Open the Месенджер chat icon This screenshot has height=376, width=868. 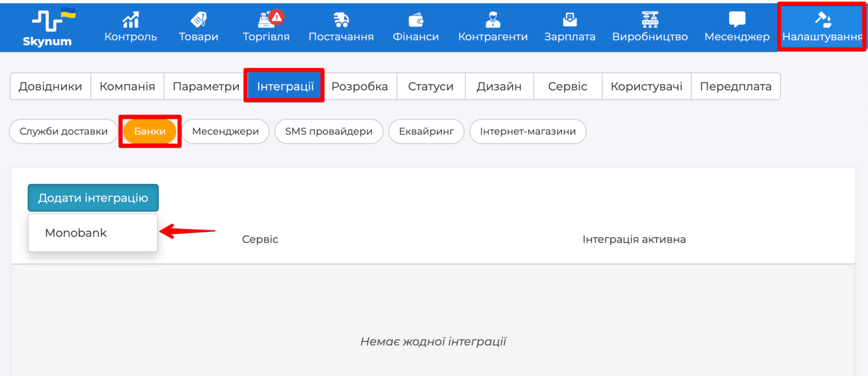tap(737, 20)
